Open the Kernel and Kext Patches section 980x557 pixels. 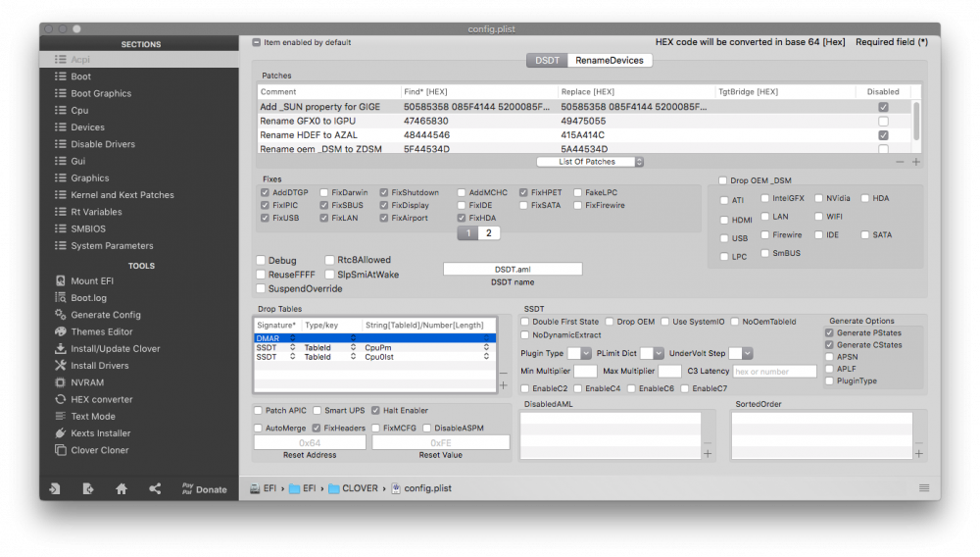[x=139, y=195]
